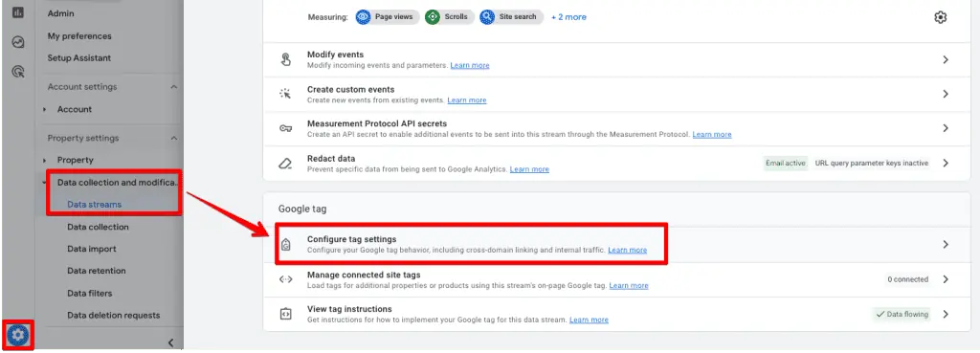Click the Manage connected site tags icon

(x=285, y=279)
